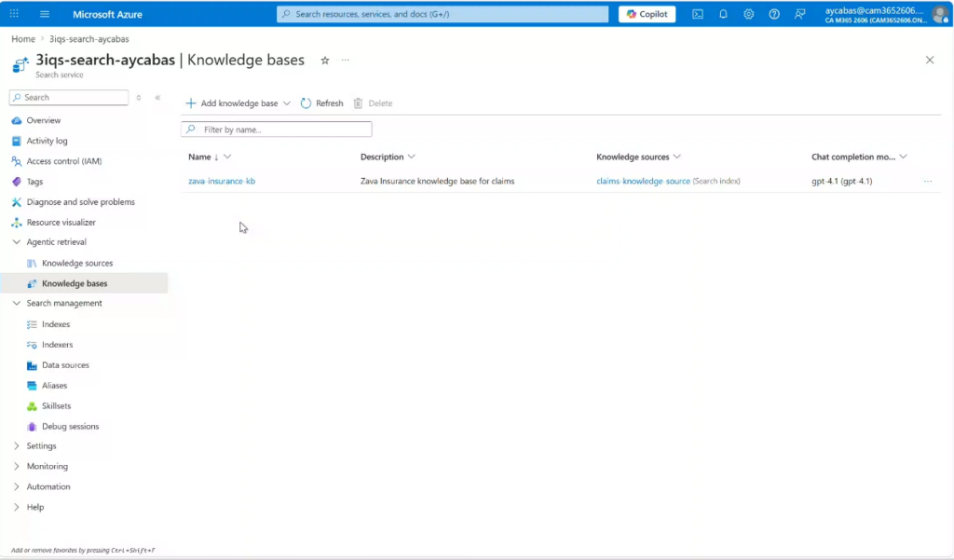The image size is (954, 560).
Task: Open the notifications bell
Action: click(x=723, y=14)
